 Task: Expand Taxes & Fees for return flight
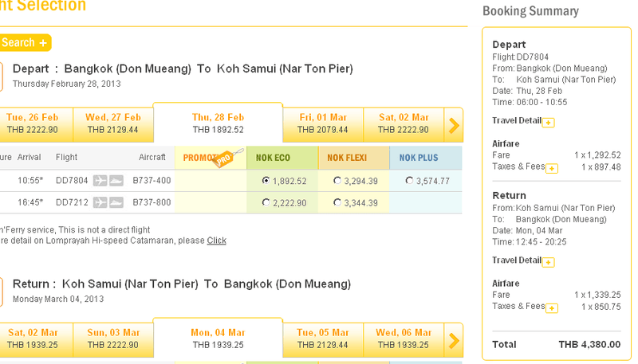552,307
